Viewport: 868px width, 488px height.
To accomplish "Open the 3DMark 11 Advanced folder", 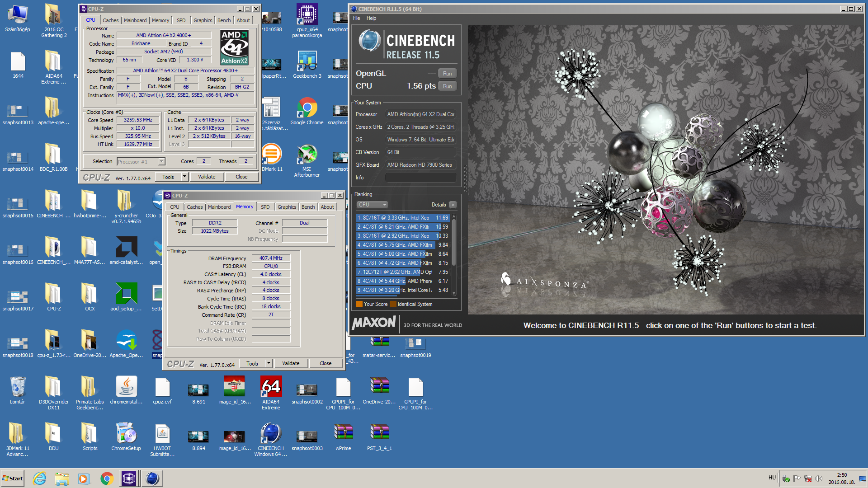I will [x=18, y=440].
